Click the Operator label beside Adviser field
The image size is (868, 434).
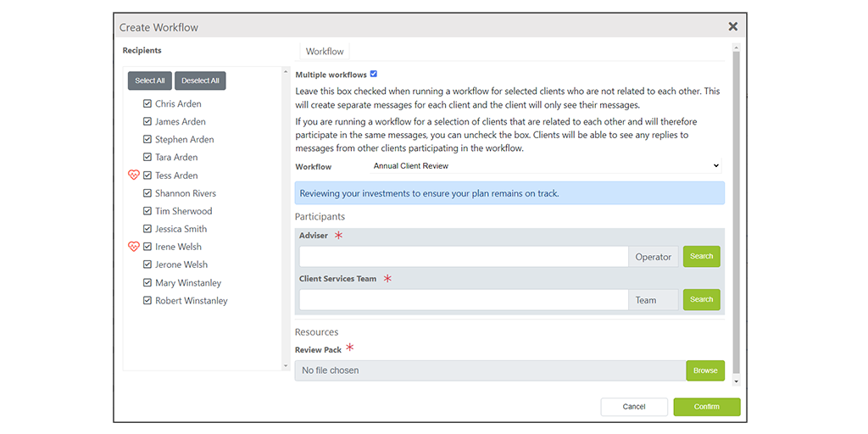click(654, 257)
